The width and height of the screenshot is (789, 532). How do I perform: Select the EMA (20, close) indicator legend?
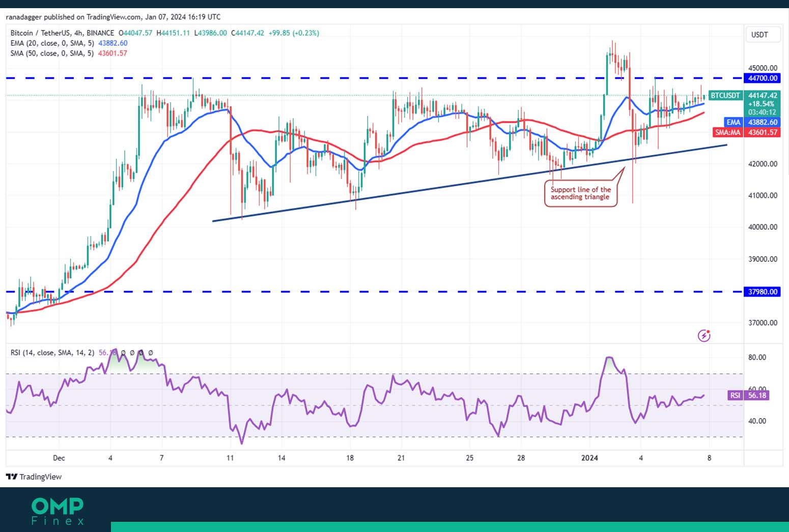(x=69, y=43)
